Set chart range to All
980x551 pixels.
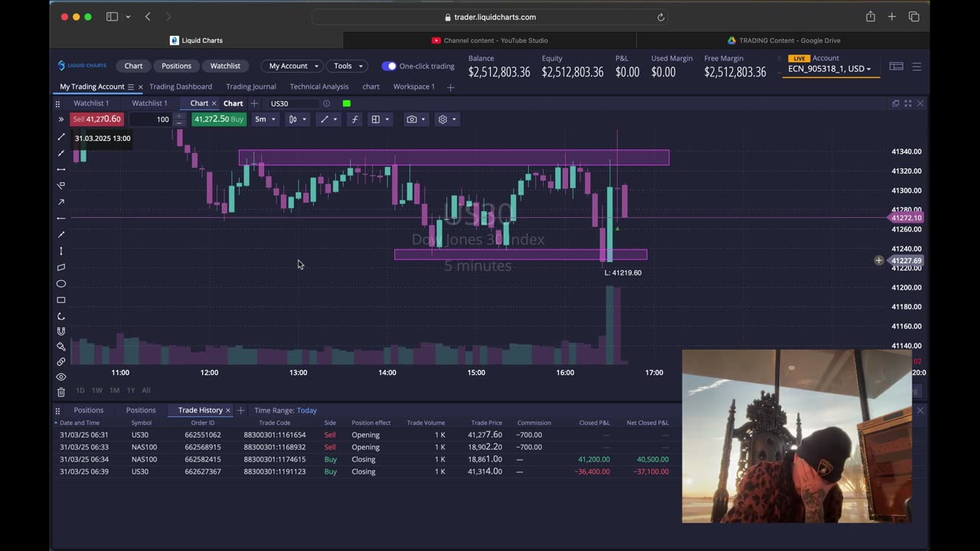pos(146,390)
